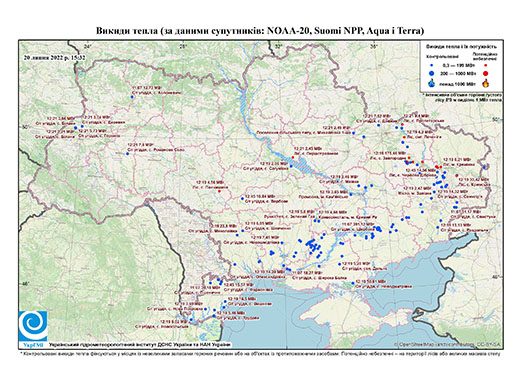Click the small red dot legend symbol

(x=486, y=65)
